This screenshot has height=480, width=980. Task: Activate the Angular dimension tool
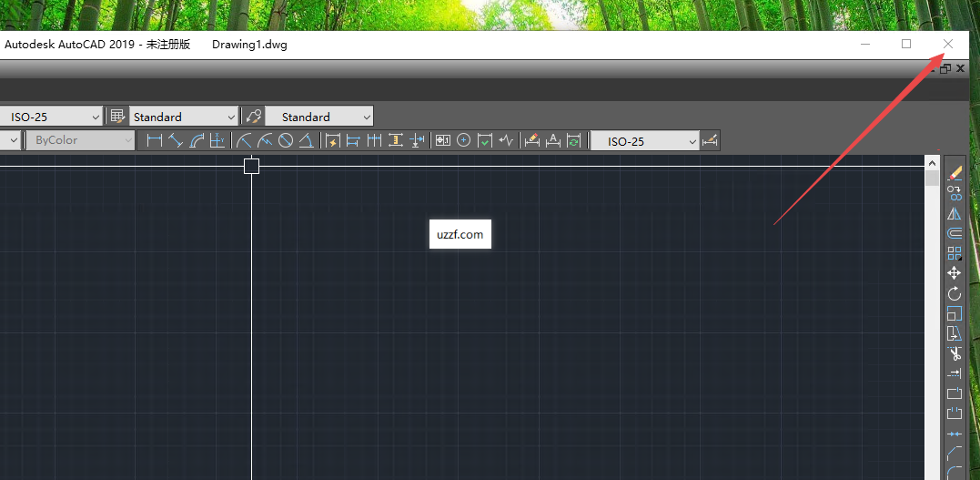307,140
